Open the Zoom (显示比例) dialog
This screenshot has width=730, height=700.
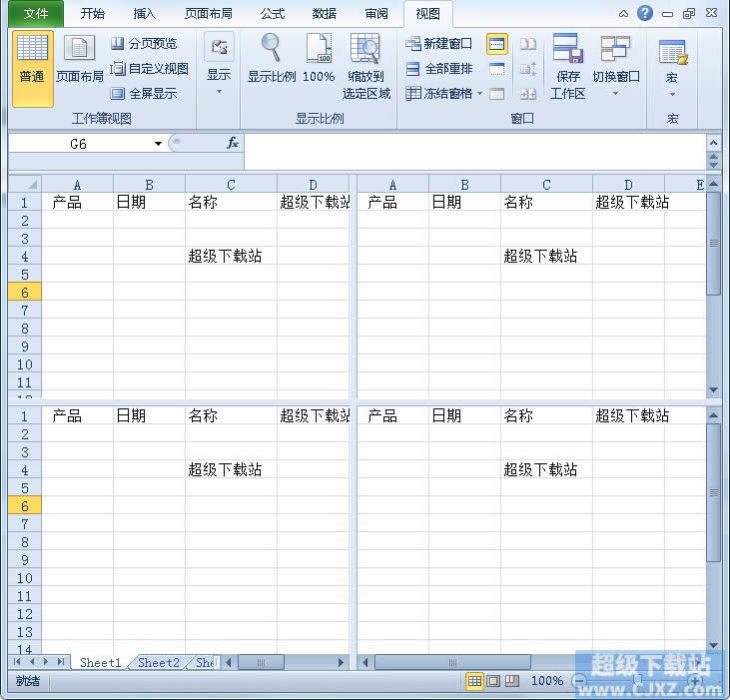tap(272, 59)
